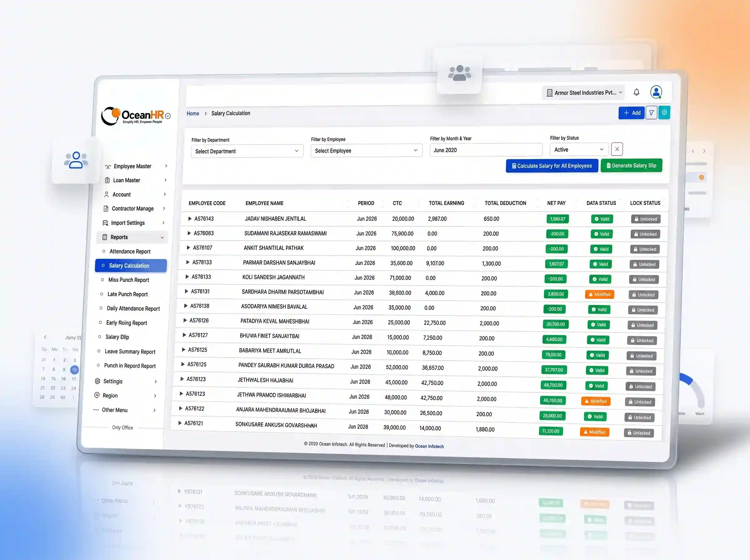Open the Select Department dropdown
750x560 pixels.
(x=247, y=151)
